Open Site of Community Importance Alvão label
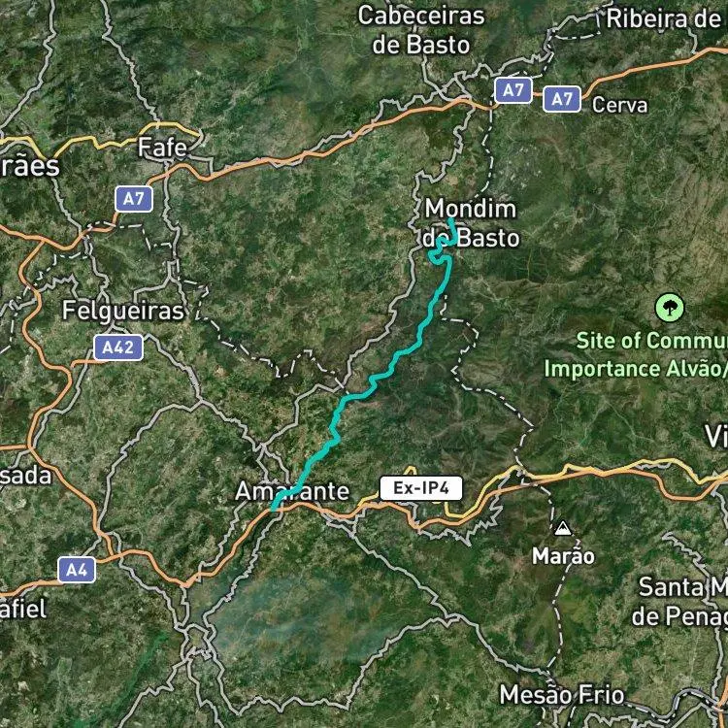 [636, 354]
